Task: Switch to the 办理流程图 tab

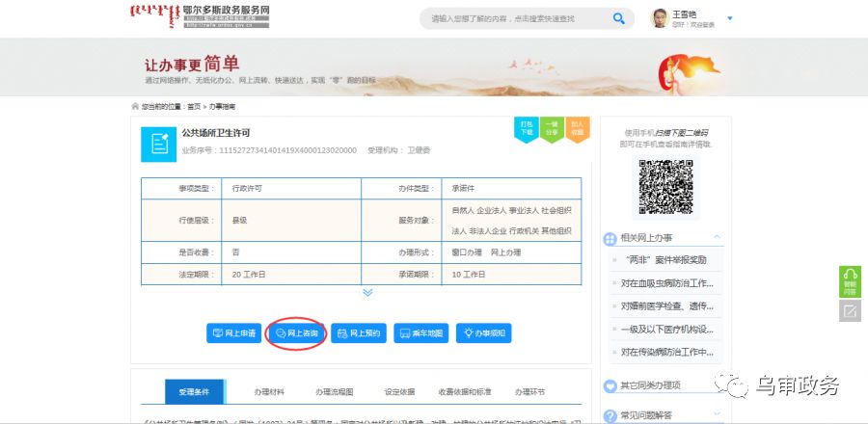Action: (334, 392)
